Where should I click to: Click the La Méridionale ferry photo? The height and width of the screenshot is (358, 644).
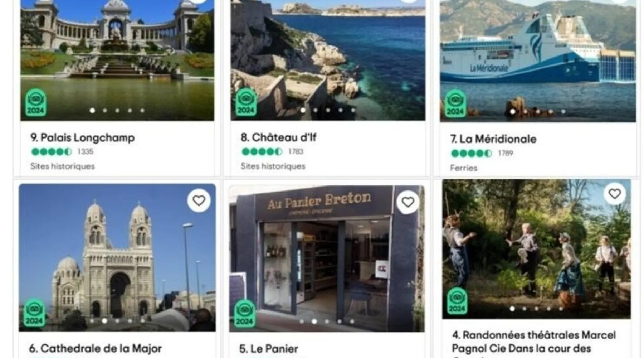click(x=538, y=61)
